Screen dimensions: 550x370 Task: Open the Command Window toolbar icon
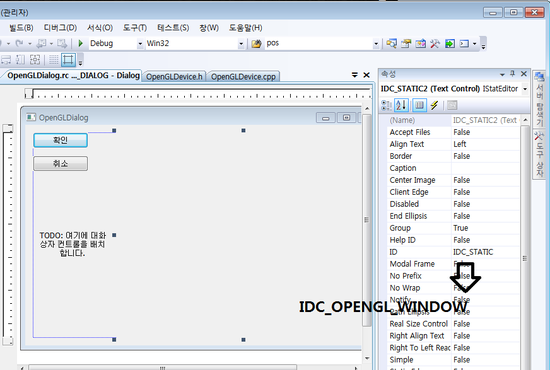tap(464, 43)
